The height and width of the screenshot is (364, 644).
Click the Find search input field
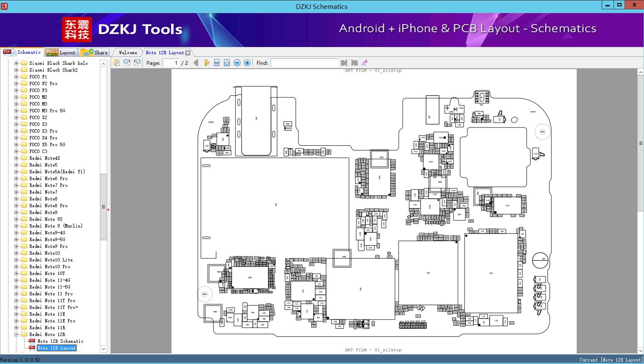[304, 63]
